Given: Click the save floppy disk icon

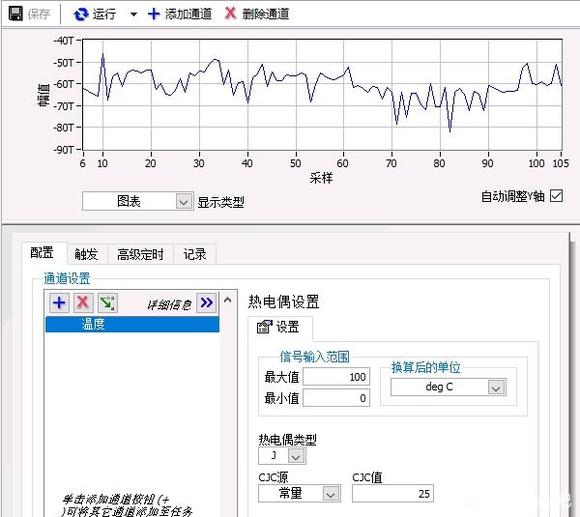Looking at the screenshot, I should [16, 14].
